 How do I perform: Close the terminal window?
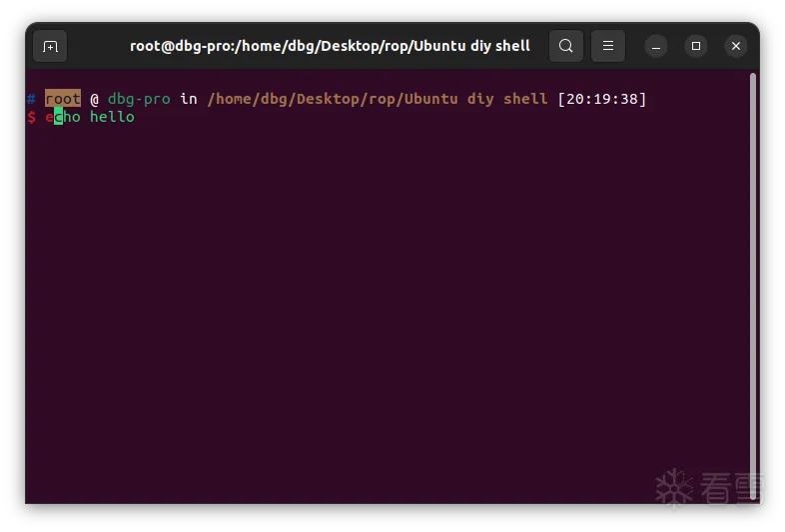point(735,46)
